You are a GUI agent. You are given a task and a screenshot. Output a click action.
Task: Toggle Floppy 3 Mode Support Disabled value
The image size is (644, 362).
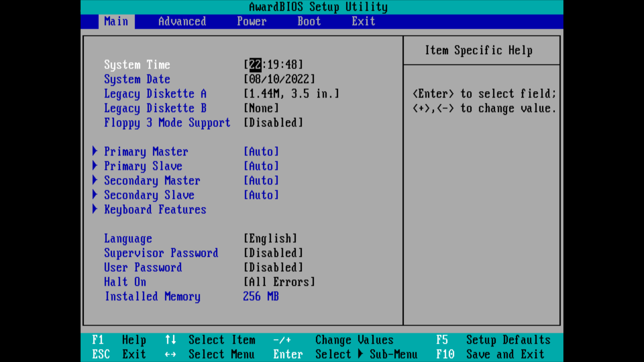click(273, 123)
